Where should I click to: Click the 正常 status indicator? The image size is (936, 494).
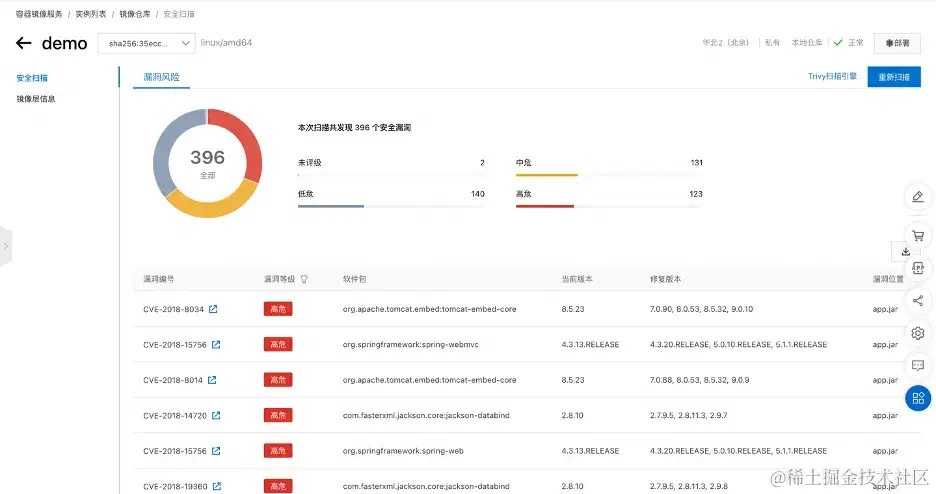849,43
